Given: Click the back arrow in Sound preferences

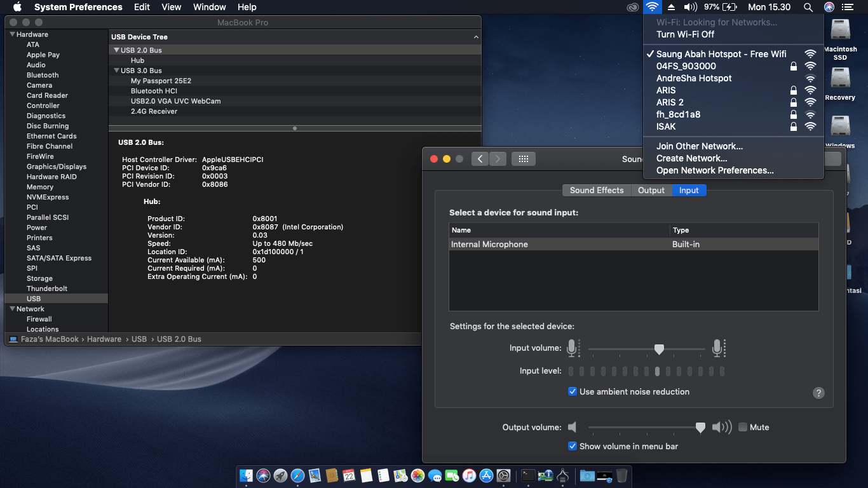Looking at the screenshot, I should [x=480, y=159].
